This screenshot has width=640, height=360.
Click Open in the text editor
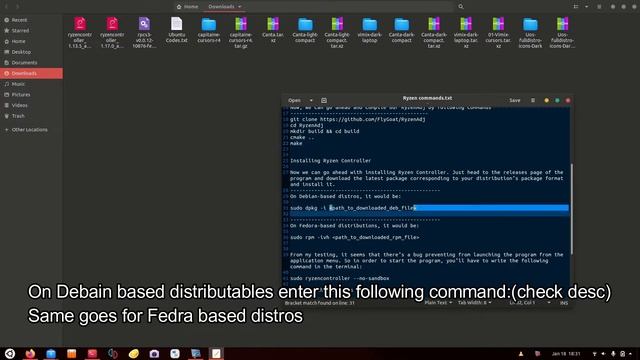pyautogui.click(x=294, y=100)
